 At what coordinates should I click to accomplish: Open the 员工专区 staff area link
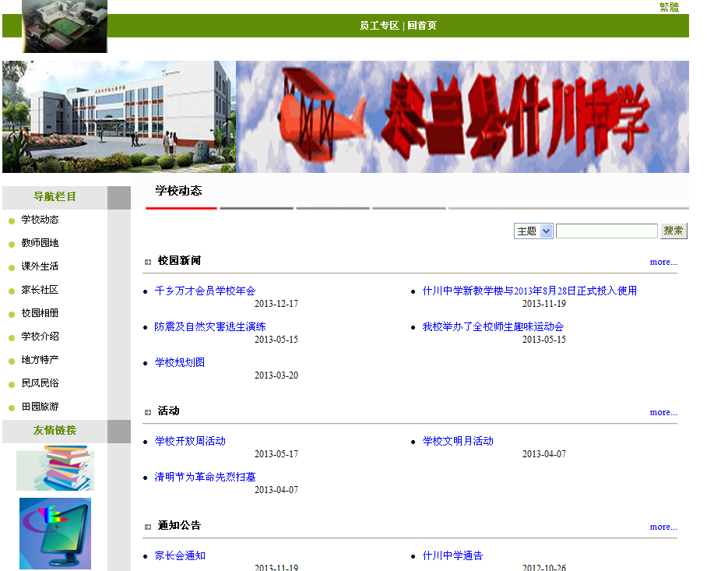point(379,26)
